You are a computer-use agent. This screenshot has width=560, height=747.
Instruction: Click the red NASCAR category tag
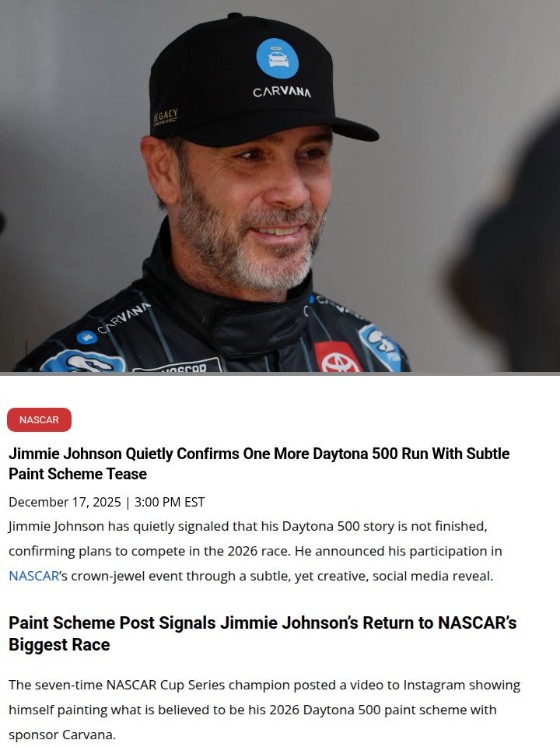[x=39, y=419]
